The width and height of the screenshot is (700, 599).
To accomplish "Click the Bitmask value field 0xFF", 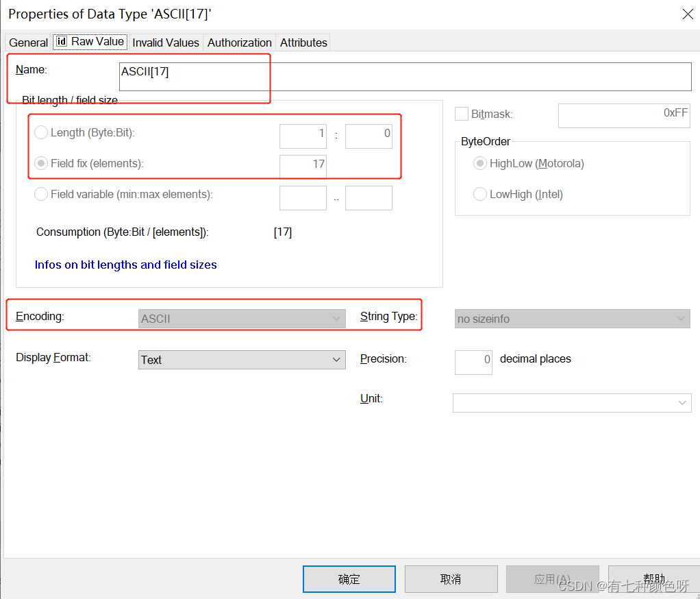I will 624,116.
